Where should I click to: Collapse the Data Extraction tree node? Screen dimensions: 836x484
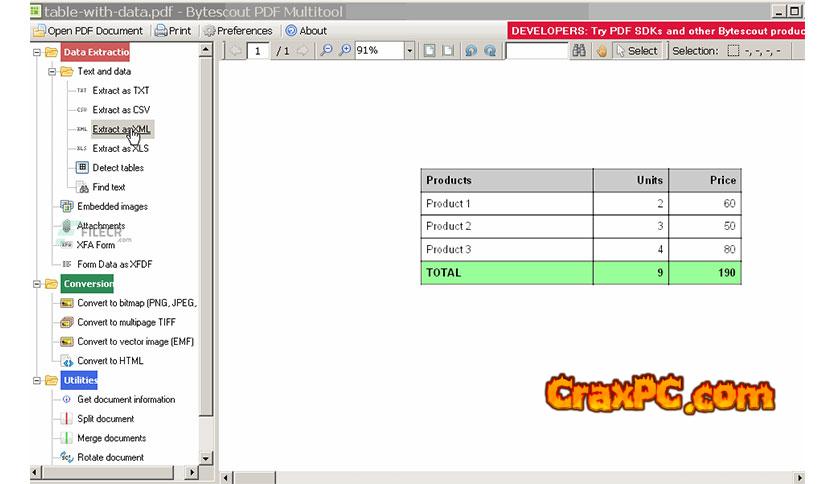click(x=37, y=52)
